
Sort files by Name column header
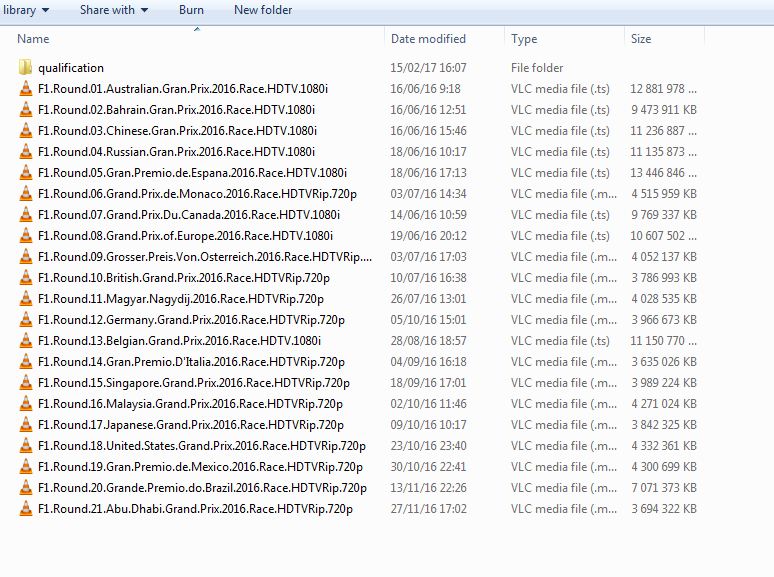(34, 39)
